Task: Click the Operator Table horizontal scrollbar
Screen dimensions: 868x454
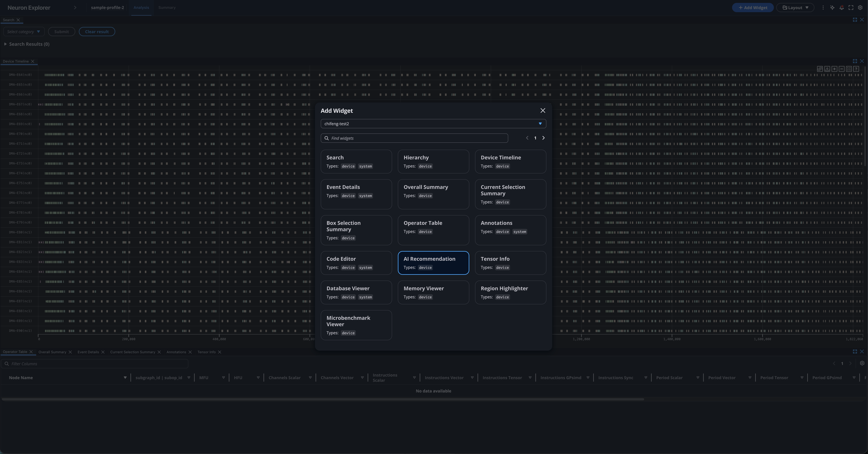Action: point(323,399)
